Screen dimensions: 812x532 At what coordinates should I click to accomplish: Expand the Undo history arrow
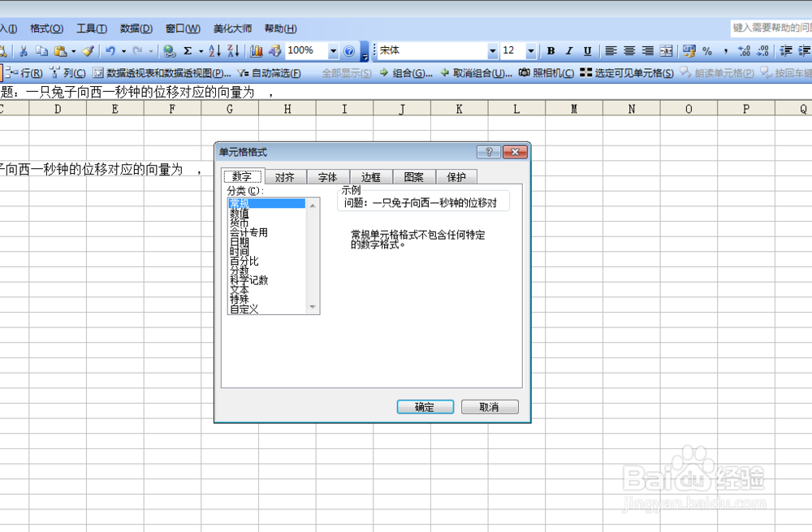click(x=123, y=51)
